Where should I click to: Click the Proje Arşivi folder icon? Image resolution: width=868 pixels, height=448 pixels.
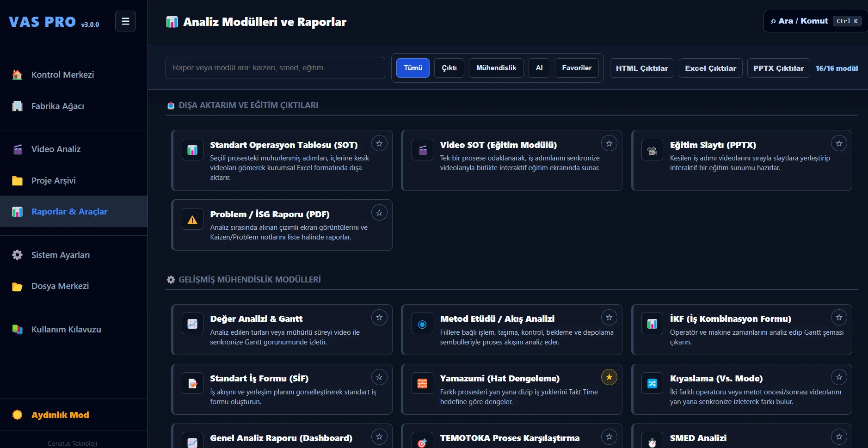17,181
